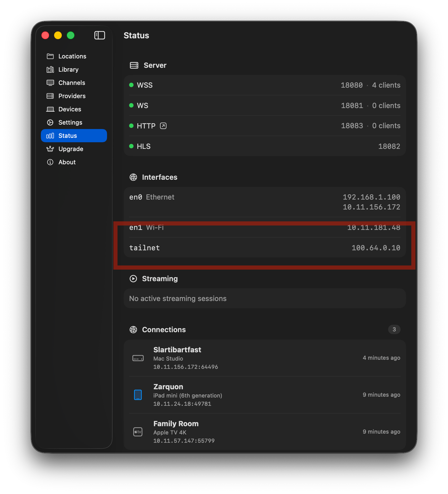Click the About info icon
Viewport: 448px width, 494px height.
(x=50, y=162)
